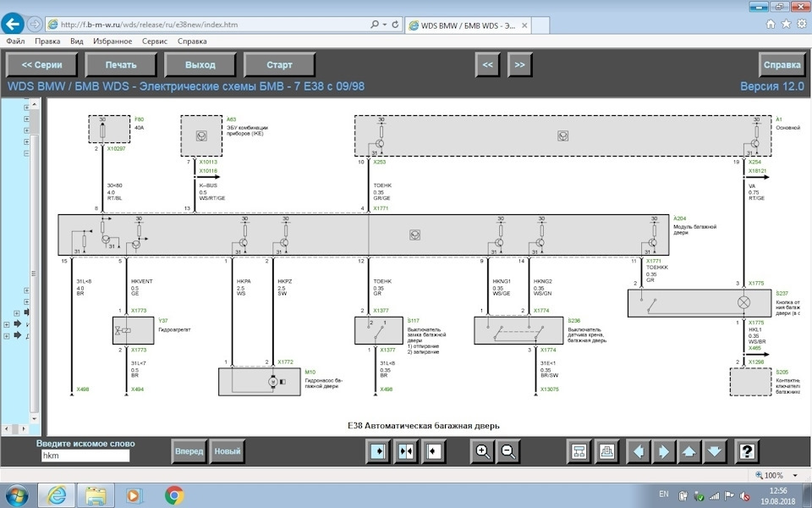
Task: Click the blue up arrow pan icon
Action: pos(689,451)
